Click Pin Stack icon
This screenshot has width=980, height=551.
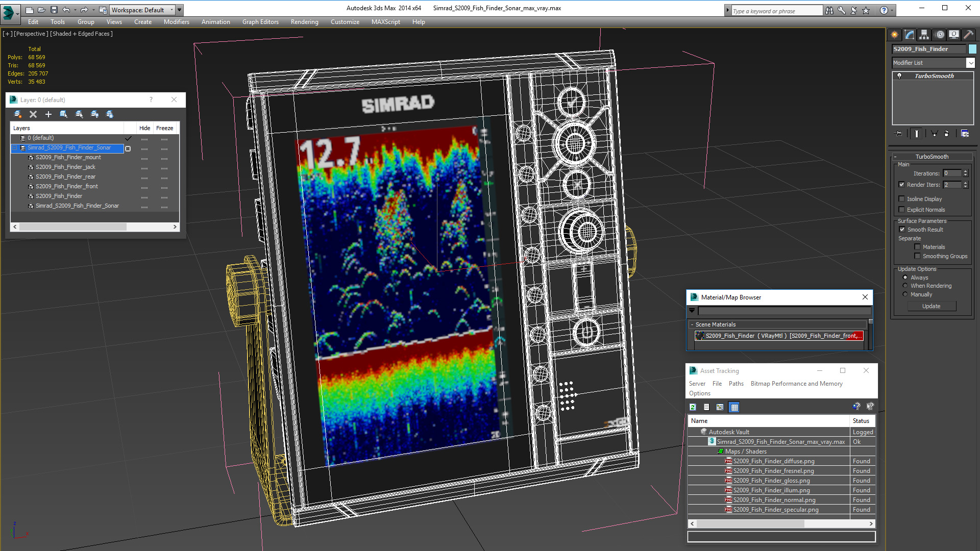point(899,134)
